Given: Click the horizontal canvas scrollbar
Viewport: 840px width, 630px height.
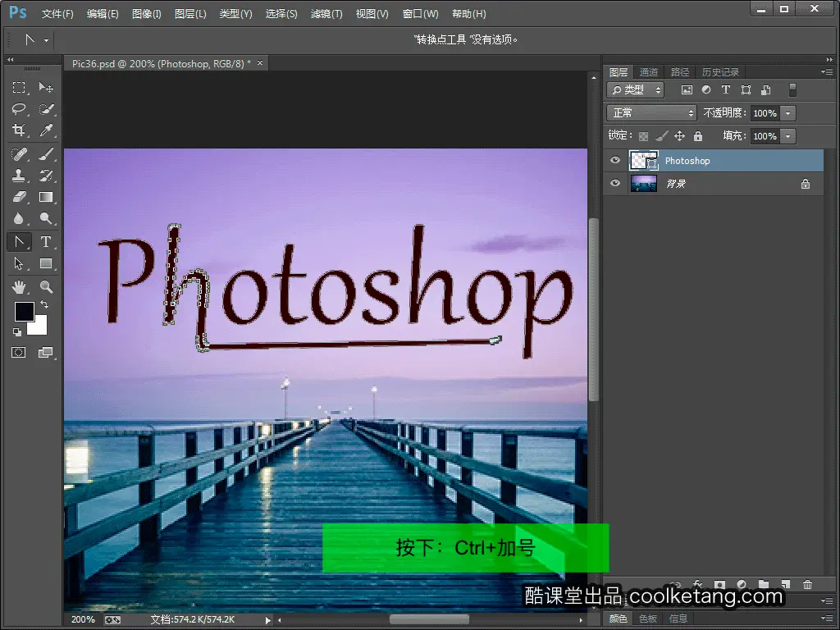Looking at the screenshot, I should 429,620.
